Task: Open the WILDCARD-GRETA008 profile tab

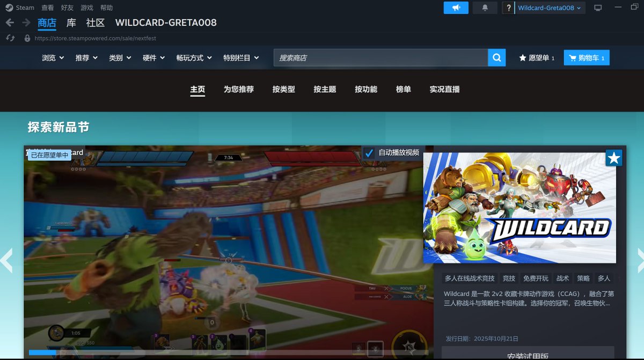Action: (166, 23)
